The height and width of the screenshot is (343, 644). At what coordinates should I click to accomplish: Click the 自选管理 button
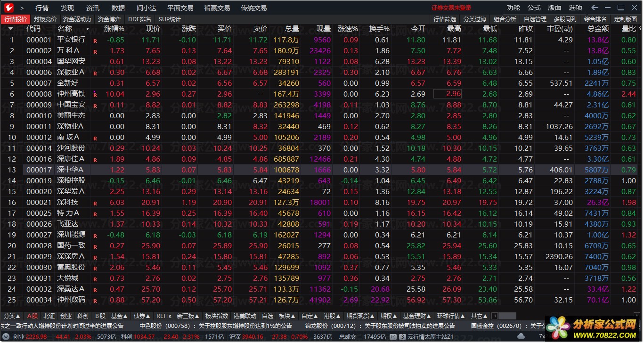click(535, 19)
